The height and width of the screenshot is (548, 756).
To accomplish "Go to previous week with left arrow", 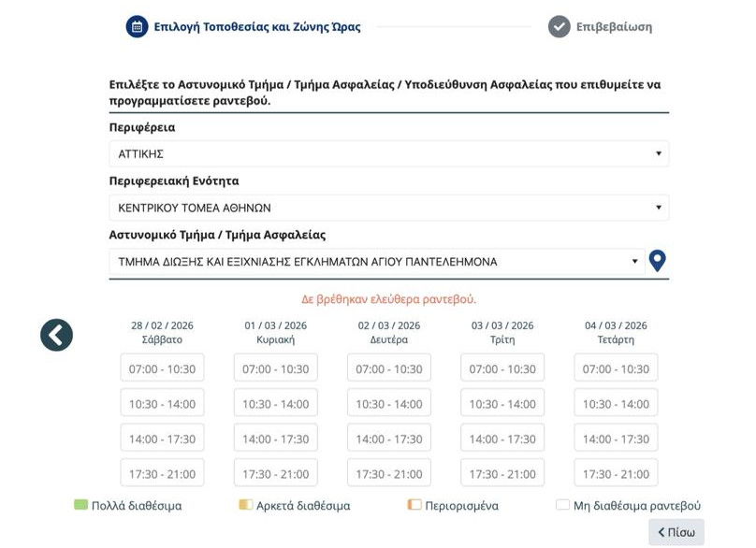I will pos(56,335).
